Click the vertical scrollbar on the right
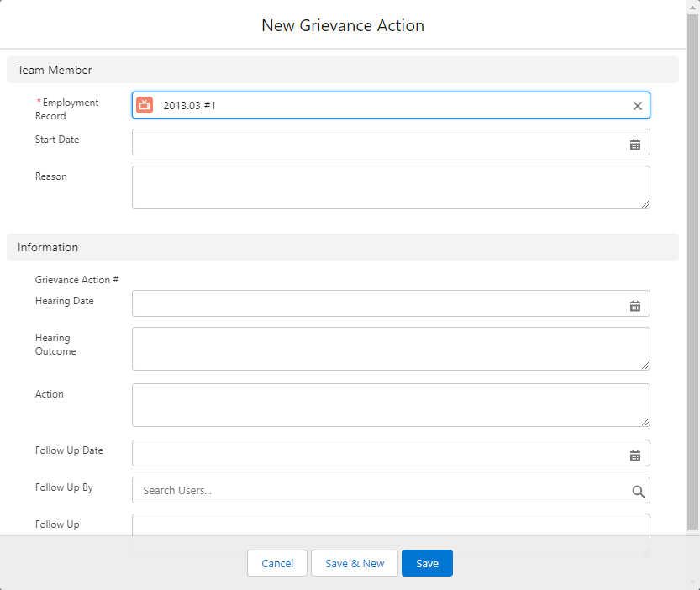This screenshot has height=590, width=700. click(692, 269)
